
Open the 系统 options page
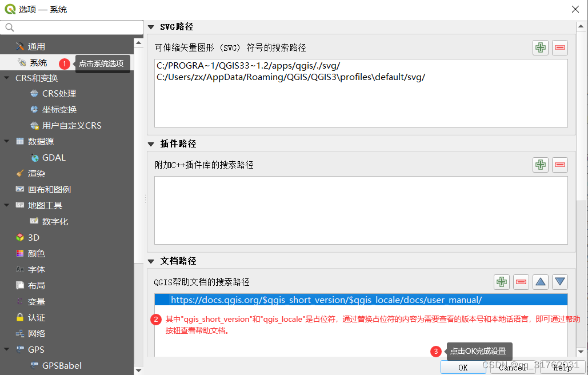click(x=38, y=63)
